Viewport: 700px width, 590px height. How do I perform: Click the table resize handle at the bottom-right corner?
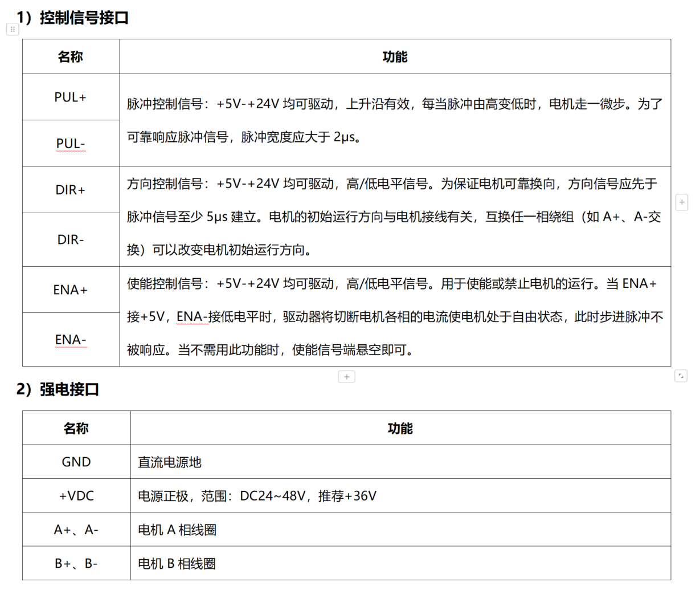point(681,376)
